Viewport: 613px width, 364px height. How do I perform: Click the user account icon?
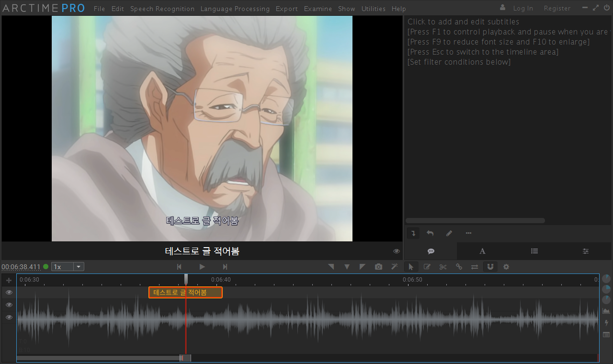tap(502, 8)
